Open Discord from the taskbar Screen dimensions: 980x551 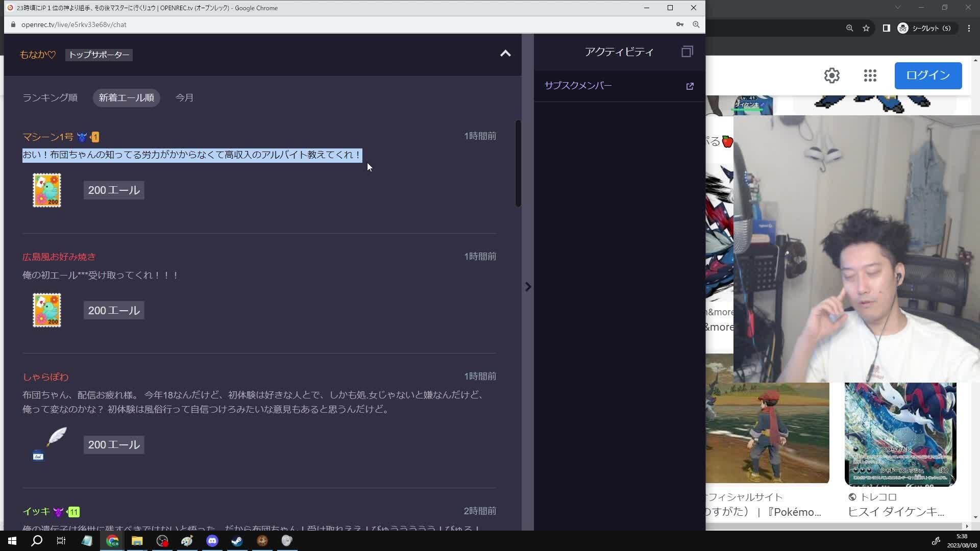pos(212,541)
